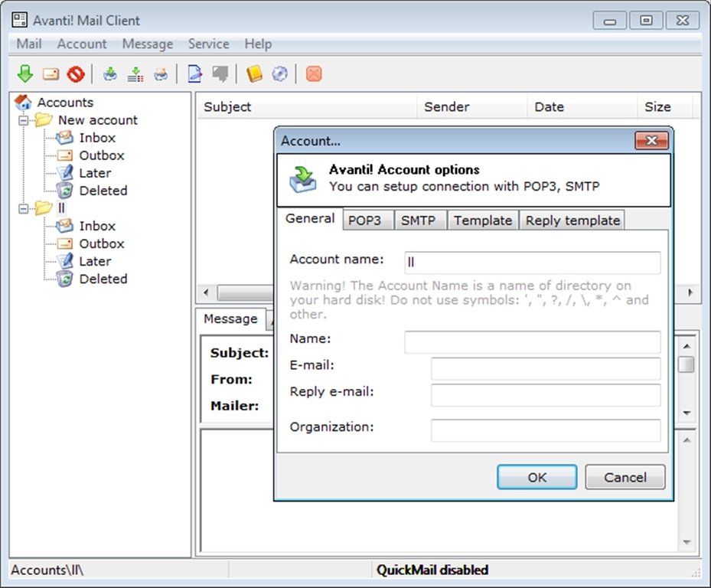Click the blue globe settings toolbar icon
This screenshot has height=588, width=711.
[280, 74]
